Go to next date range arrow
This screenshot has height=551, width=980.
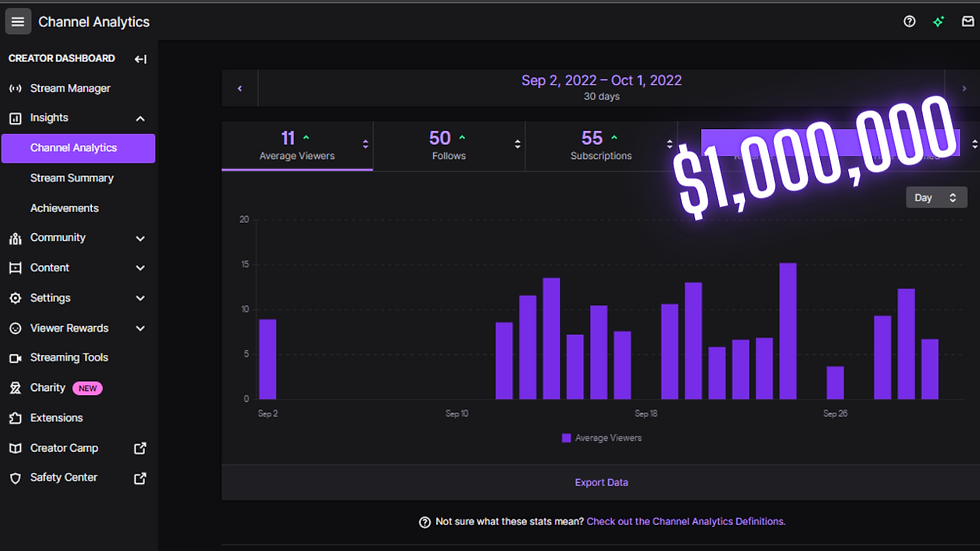pyautogui.click(x=963, y=89)
